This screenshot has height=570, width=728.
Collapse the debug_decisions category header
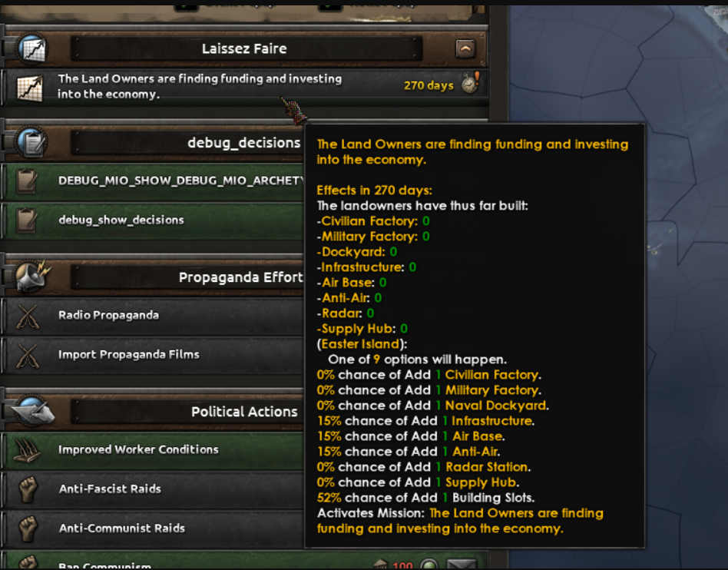[243, 143]
